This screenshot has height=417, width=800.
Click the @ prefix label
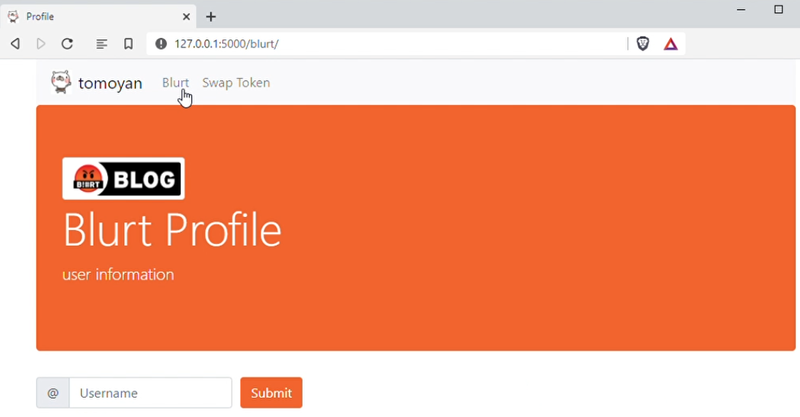click(x=53, y=393)
